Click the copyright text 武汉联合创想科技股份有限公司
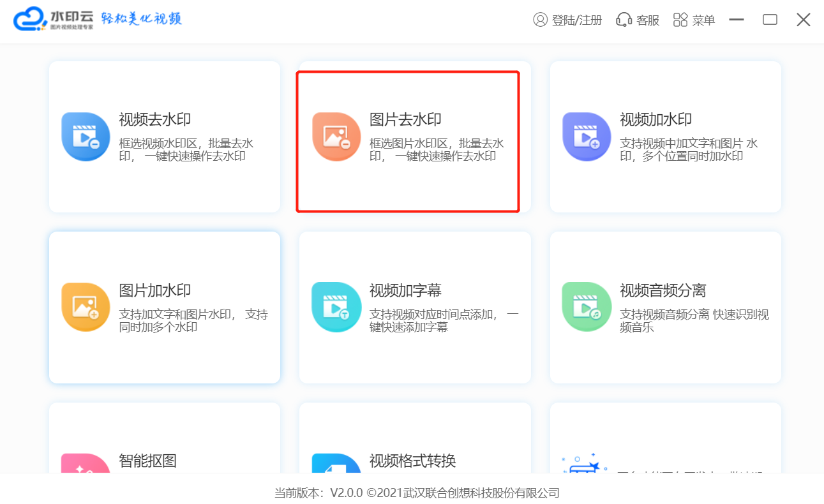This screenshot has width=824, height=504. [480, 493]
